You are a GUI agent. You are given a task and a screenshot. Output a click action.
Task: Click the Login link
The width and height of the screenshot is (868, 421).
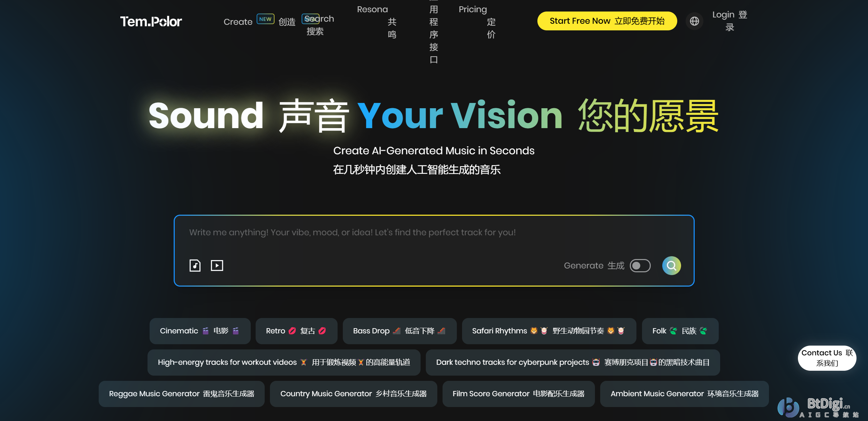click(723, 15)
